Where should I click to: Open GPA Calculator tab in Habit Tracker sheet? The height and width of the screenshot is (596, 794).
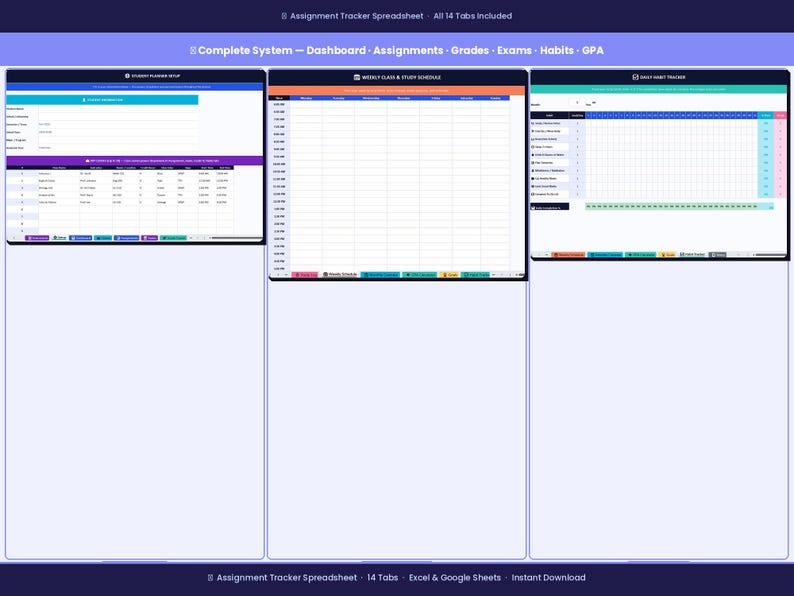(x=641, y=255)
